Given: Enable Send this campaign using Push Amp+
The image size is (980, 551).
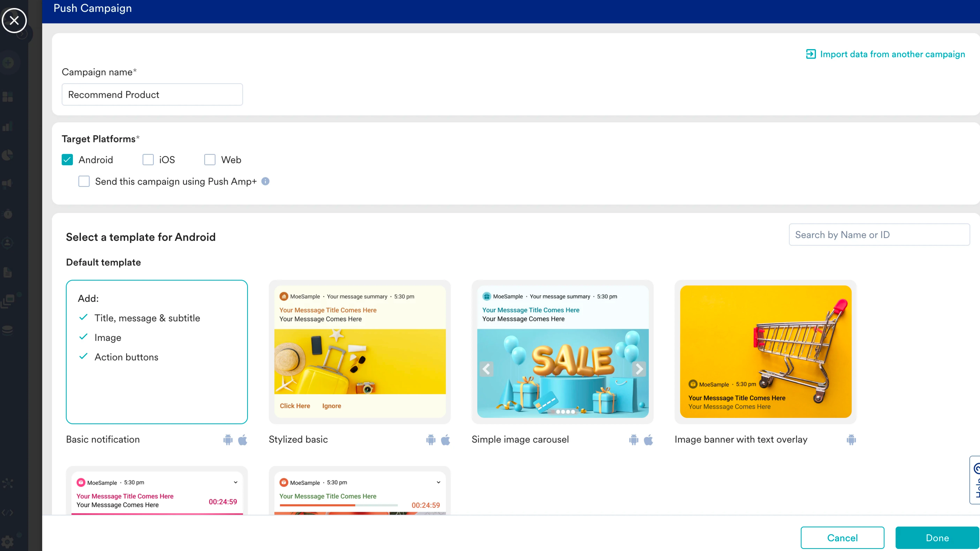Looking at the screenshot, I should (x=84, y=181).
